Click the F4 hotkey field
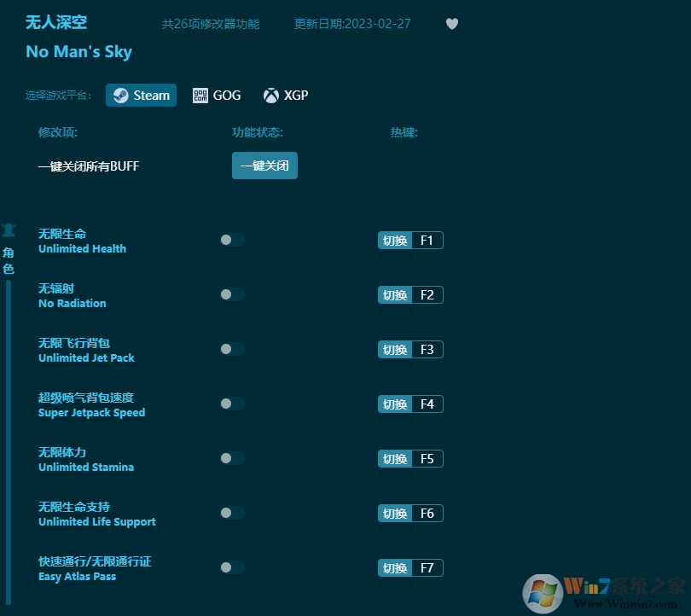Viewport: 691px width, 616px height. [427, 404]
